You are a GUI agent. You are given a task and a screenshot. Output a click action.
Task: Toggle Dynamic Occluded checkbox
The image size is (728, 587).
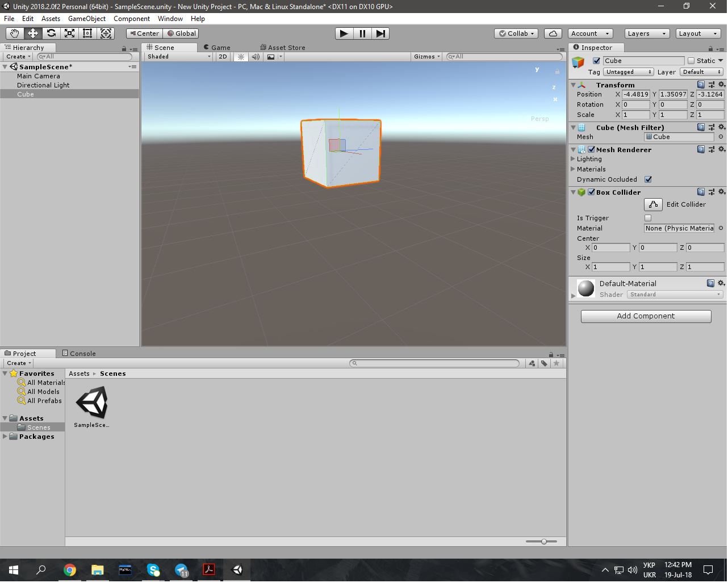(648, 179)
